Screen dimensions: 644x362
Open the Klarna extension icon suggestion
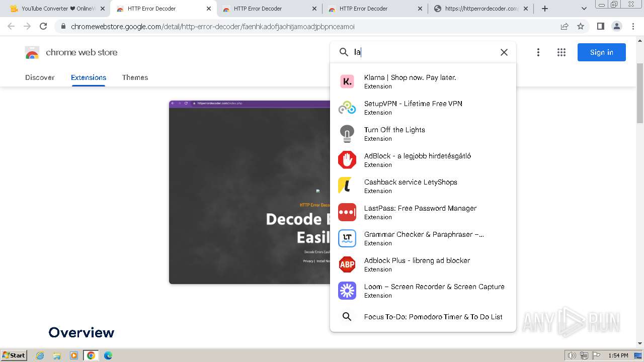tap(347, 81)
